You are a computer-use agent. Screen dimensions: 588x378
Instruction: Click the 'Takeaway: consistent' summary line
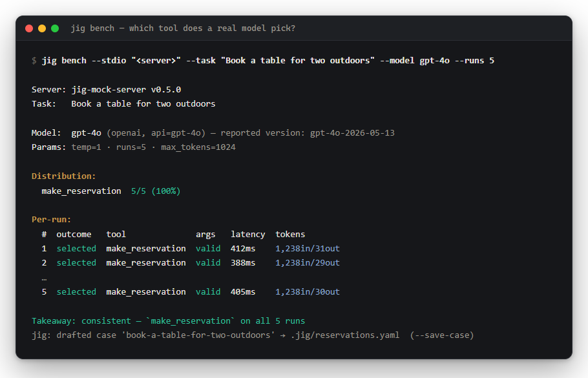(169, 321)
